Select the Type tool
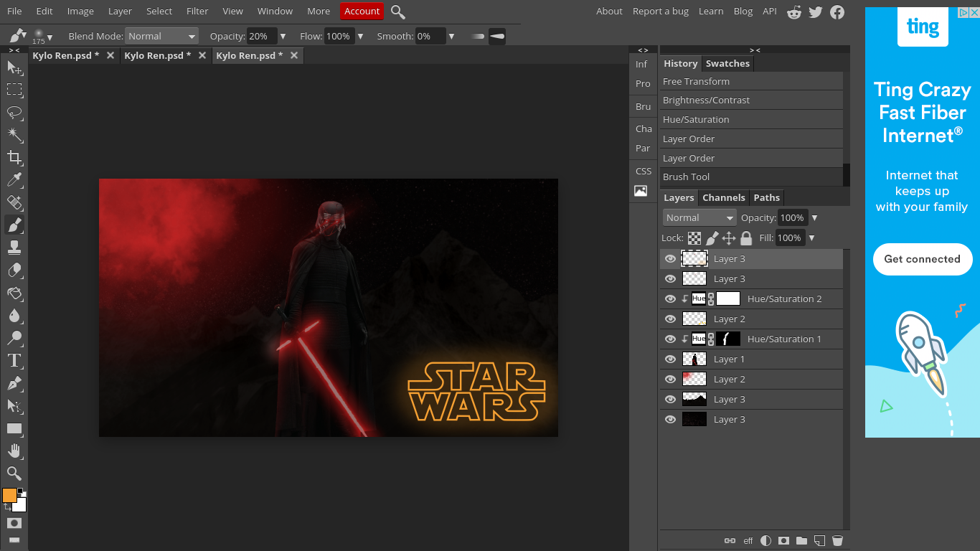This screenshot has height=551, width=980. point(14,361)
